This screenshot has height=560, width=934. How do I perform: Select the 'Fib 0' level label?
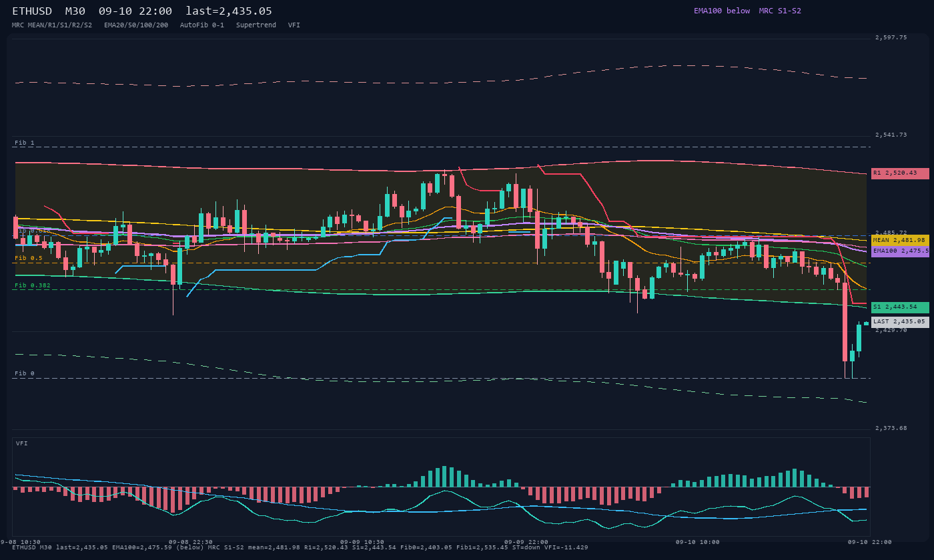pos(25,373)
